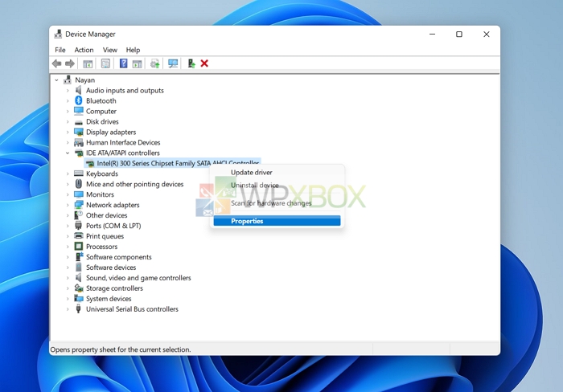
Task: Click Show/Hide Console Tree toolbar icon
Action: 88,63
